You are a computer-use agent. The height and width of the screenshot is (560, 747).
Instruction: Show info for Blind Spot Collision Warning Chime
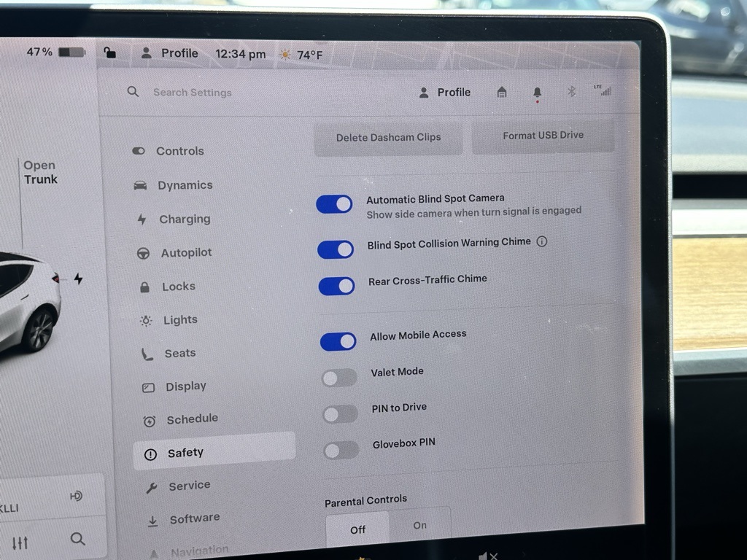coord(542,241)
